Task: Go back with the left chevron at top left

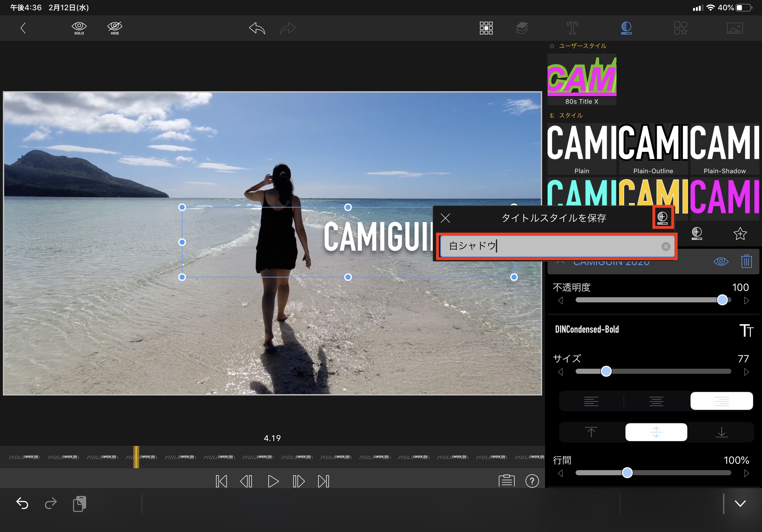Action: click(x=23, y=28)
